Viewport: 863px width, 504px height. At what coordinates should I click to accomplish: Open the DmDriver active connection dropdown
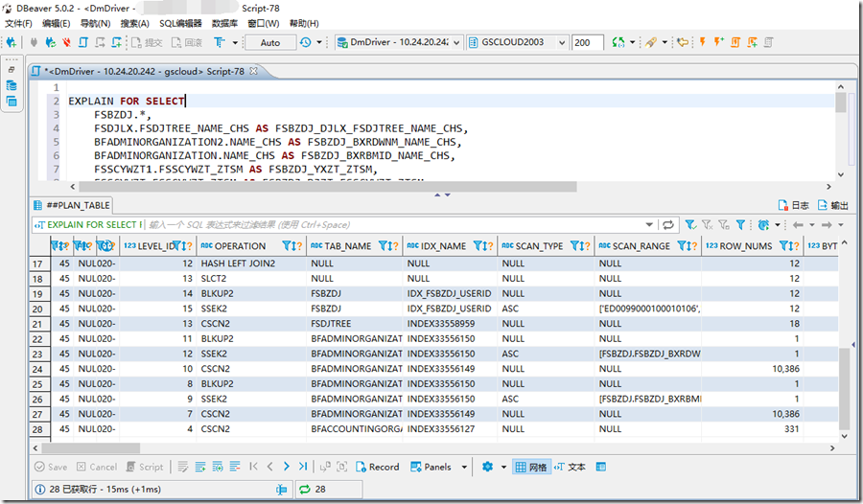(x=399, y=43)
